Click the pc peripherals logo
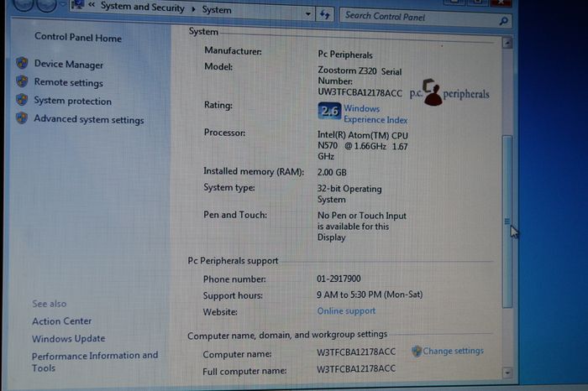The image size is (588, 391). pos(449,92)
